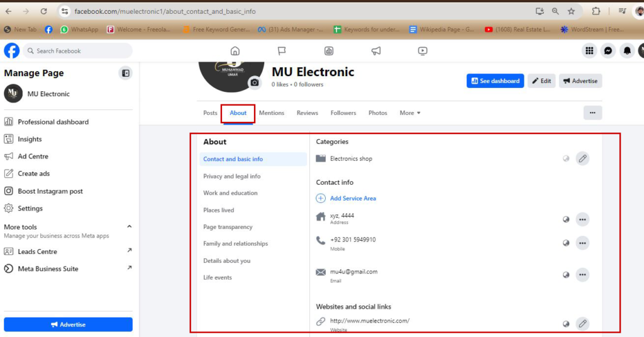Expand the More tab dropdown

click(410, 113)
